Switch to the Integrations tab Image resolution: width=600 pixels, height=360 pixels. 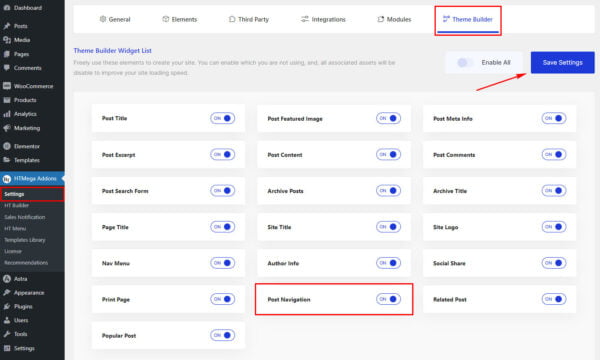pyautogui.click(x=323, y=19)
